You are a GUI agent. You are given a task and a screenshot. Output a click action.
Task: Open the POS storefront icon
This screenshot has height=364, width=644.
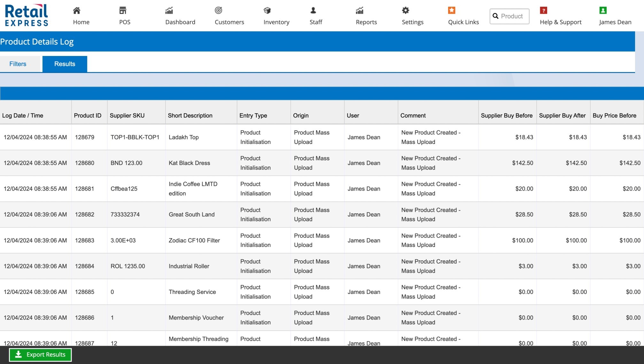pos(123,11)
